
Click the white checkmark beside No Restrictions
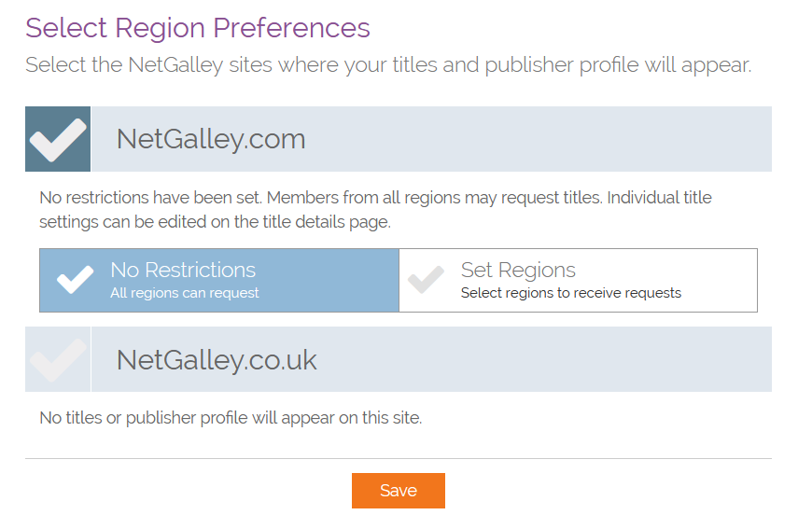(75, 279)
